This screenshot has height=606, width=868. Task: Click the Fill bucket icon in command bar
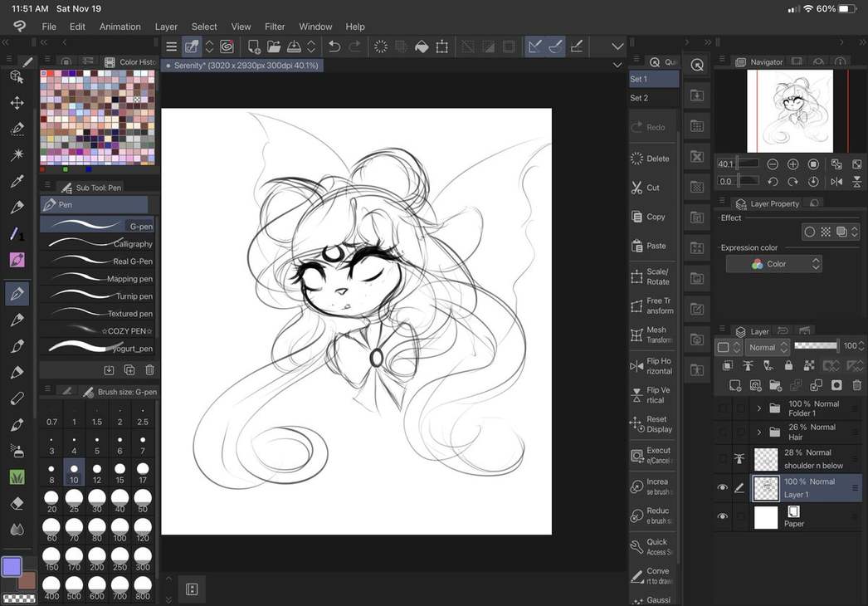coord(422,46)
